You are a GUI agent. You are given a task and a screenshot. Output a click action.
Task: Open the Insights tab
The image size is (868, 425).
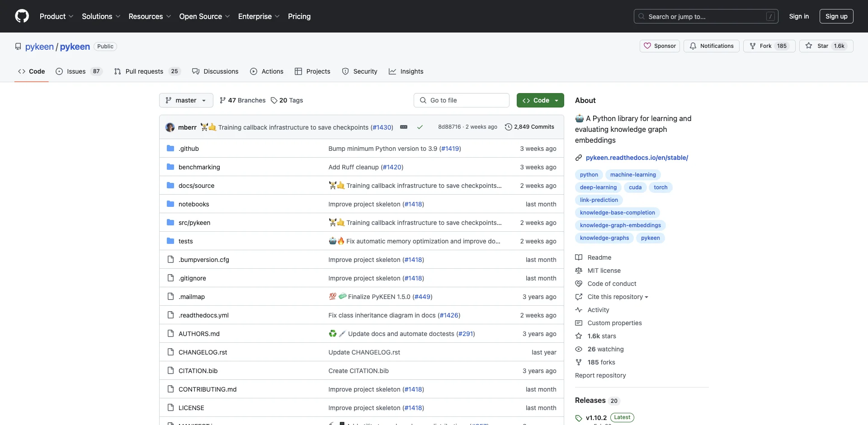406,71
